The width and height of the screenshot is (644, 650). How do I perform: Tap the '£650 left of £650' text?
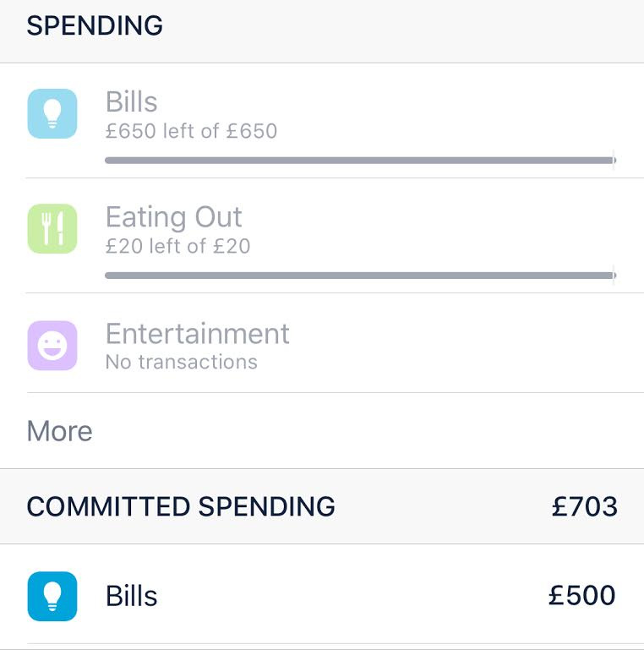(x=191, y=131)
